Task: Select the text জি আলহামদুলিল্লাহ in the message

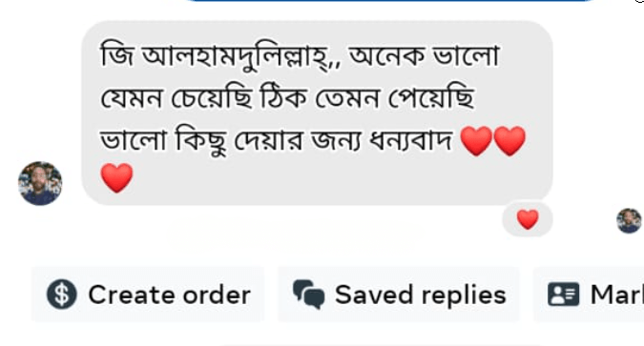Action: click(x=214, y=57)
